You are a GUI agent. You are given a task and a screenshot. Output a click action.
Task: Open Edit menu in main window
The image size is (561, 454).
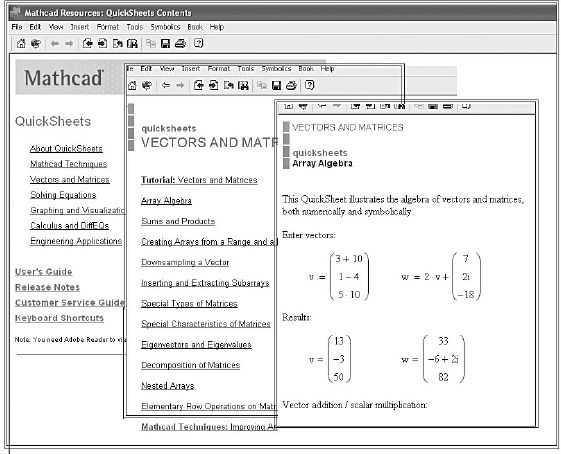coord(35,27)
